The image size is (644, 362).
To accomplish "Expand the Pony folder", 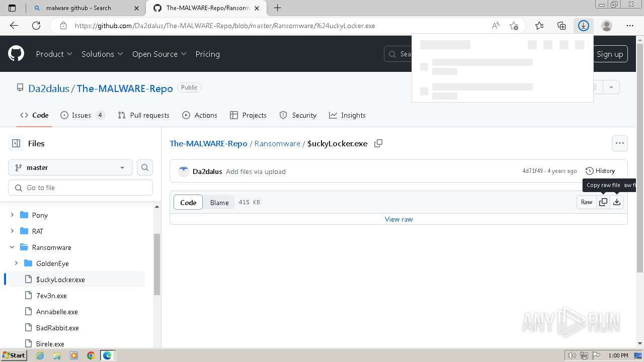I will pos(12,215).
